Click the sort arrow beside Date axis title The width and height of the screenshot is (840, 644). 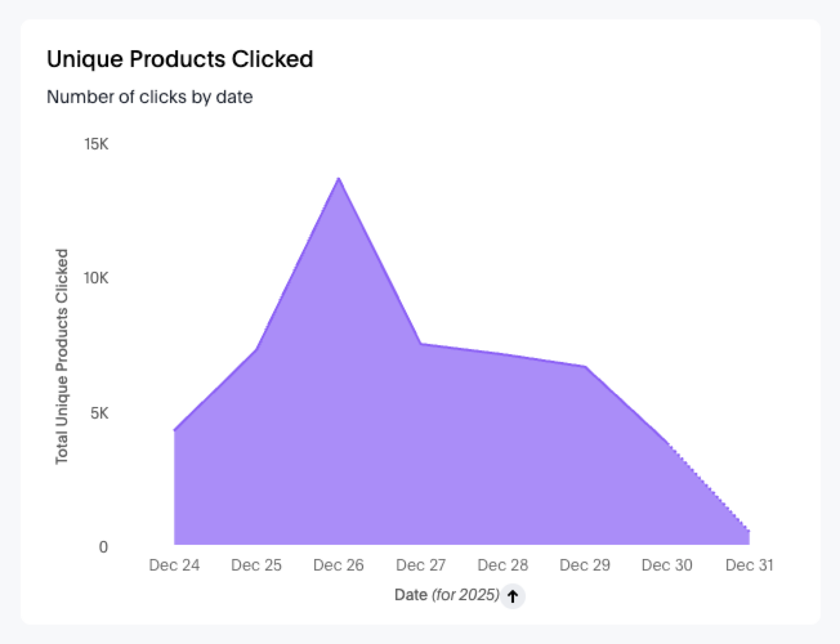click(513, 596)
